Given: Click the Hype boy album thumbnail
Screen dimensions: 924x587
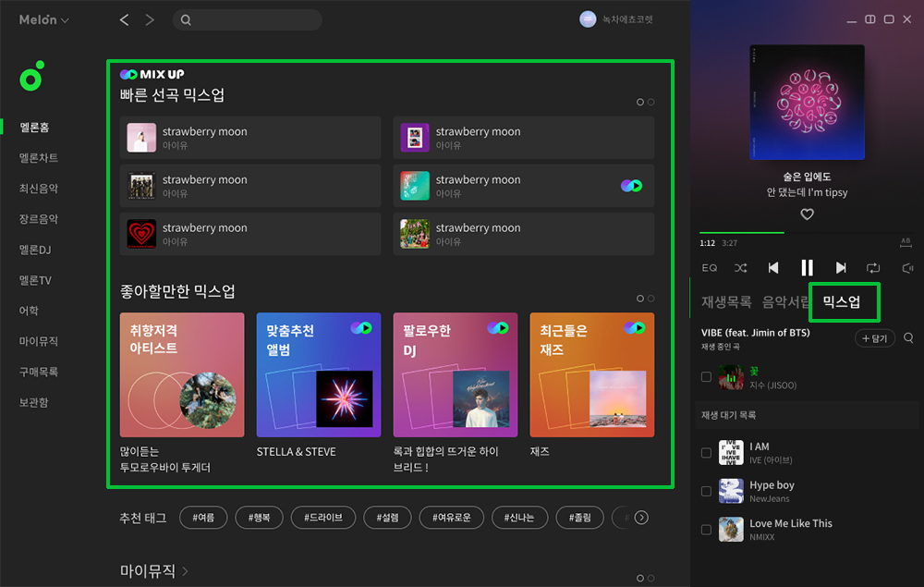Looking at the screenshot, I should coord(731,491).
